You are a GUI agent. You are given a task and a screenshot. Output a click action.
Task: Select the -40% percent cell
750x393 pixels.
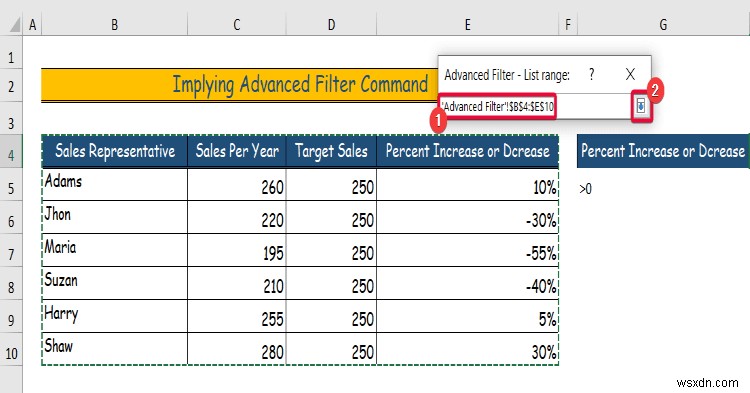pyautogui.click(x=467, y=283)
